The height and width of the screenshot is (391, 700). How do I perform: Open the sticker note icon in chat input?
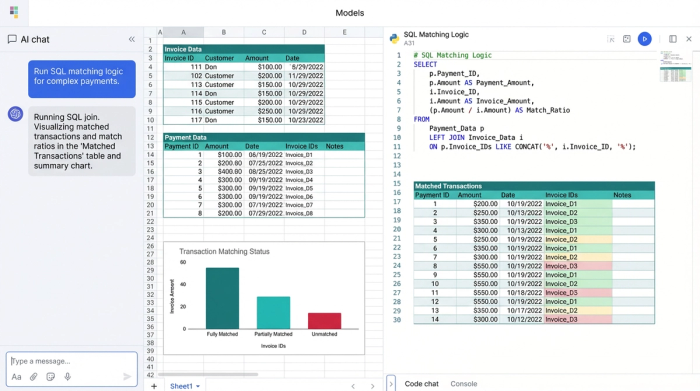[50, 377]
